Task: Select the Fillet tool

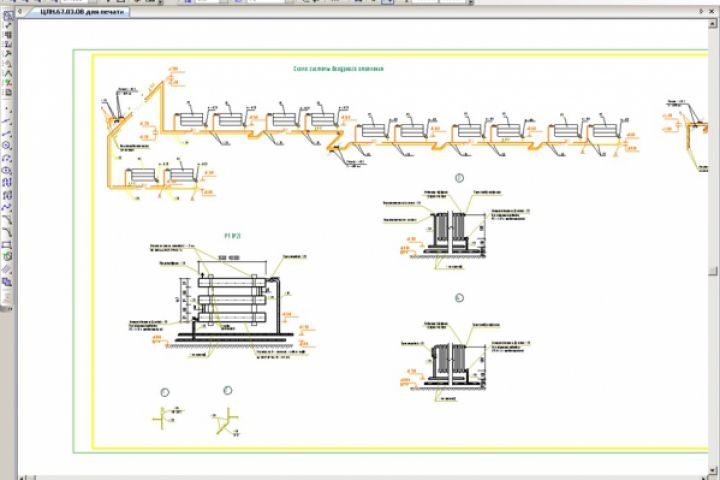Action: point(7,232)
